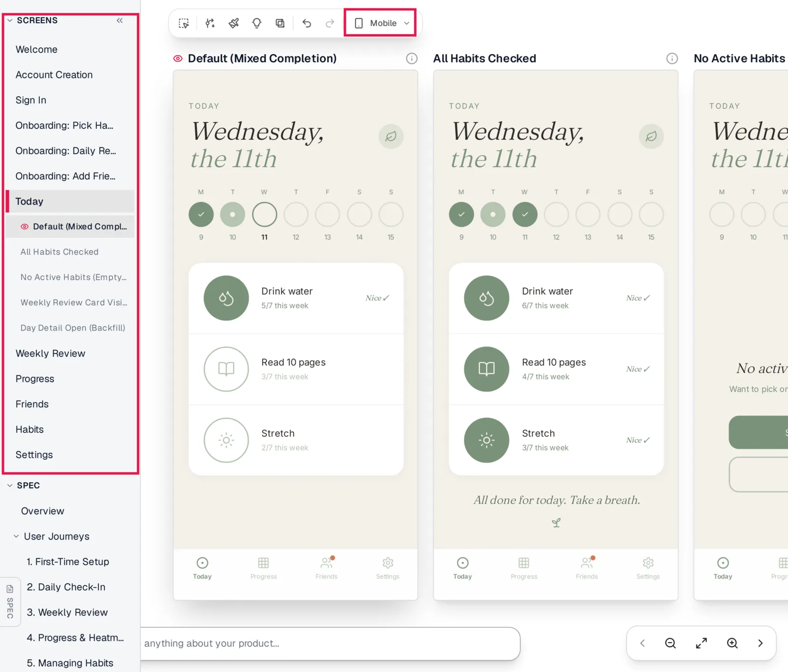
Task: Undo the last action
Action: 307,23
